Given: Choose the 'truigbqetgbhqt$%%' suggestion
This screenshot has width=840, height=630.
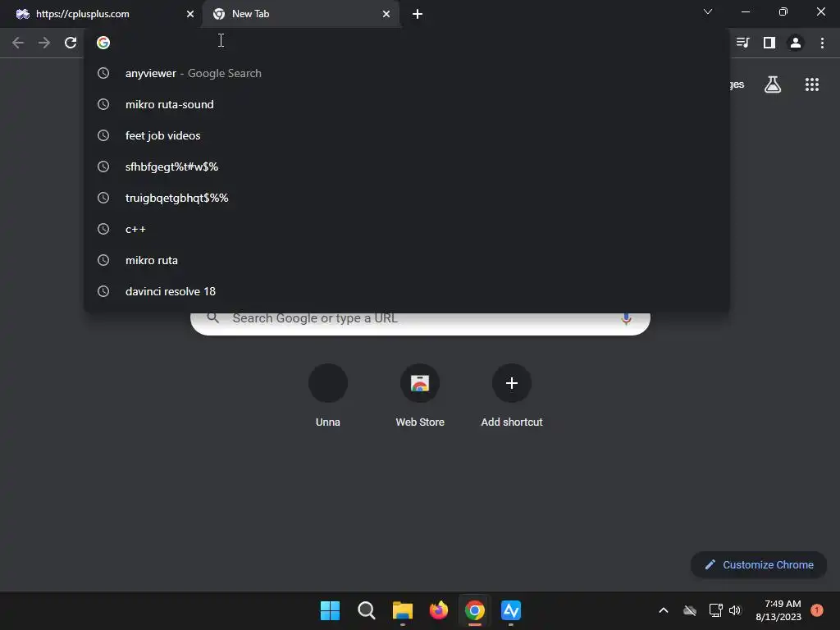Looking at the screenshot, I should [407, 198].
